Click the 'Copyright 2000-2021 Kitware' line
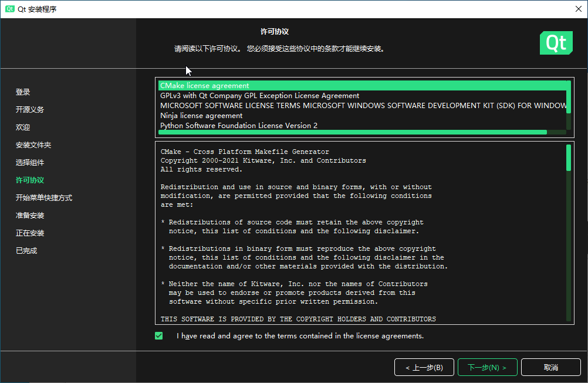Image resolution: width=588 pixels, height=383 pixels. tap(263, 160)
